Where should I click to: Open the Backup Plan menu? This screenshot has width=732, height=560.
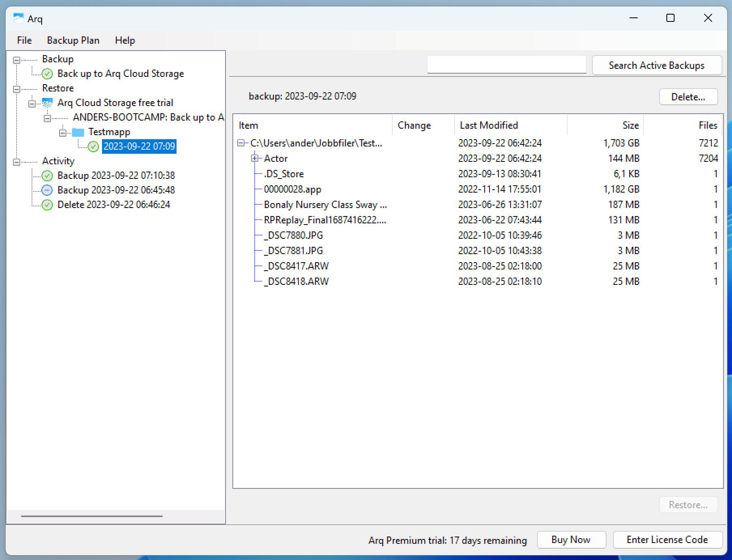[x=73, y=40]
